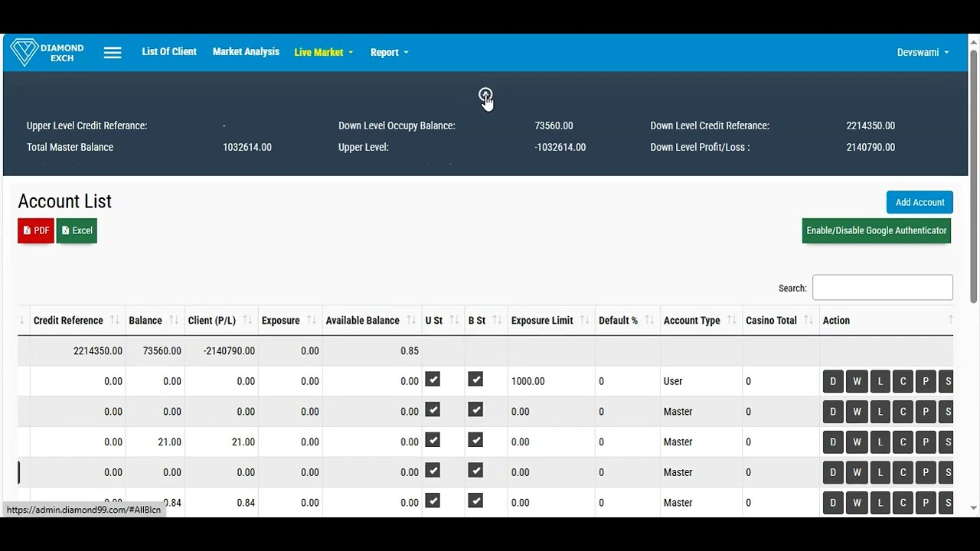Sort by the Action column header
Image resolution: width=980 pixels, height=551 pixels.
[x=887, y=321]
